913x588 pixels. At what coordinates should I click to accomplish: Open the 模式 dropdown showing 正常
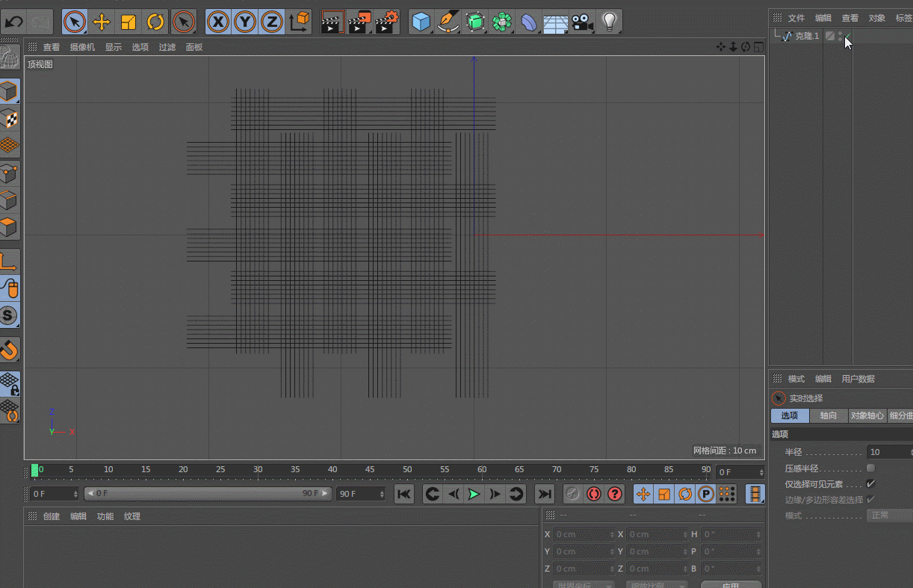pyautogui.click(x=889, y=516)
